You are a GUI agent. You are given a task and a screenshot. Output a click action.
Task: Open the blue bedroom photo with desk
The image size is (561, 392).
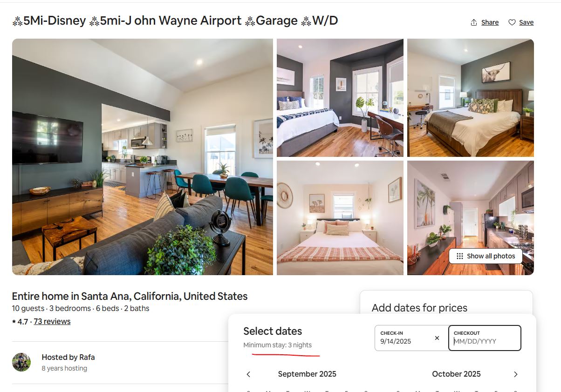(340, 98)
